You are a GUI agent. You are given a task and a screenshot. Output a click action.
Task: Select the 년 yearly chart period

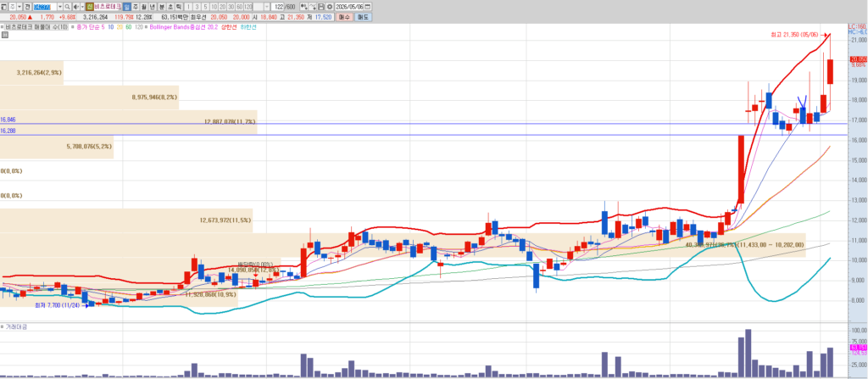153,7
